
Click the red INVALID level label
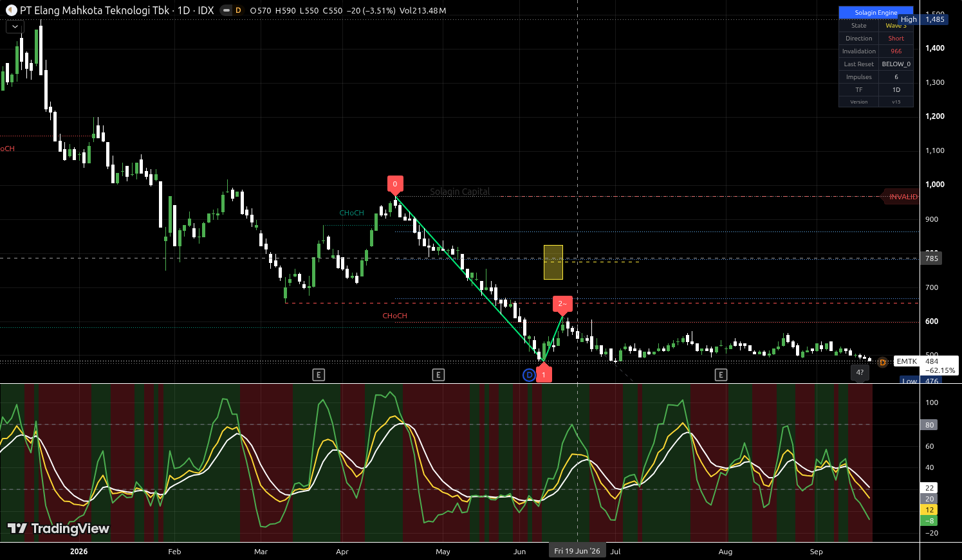[903, 197]
